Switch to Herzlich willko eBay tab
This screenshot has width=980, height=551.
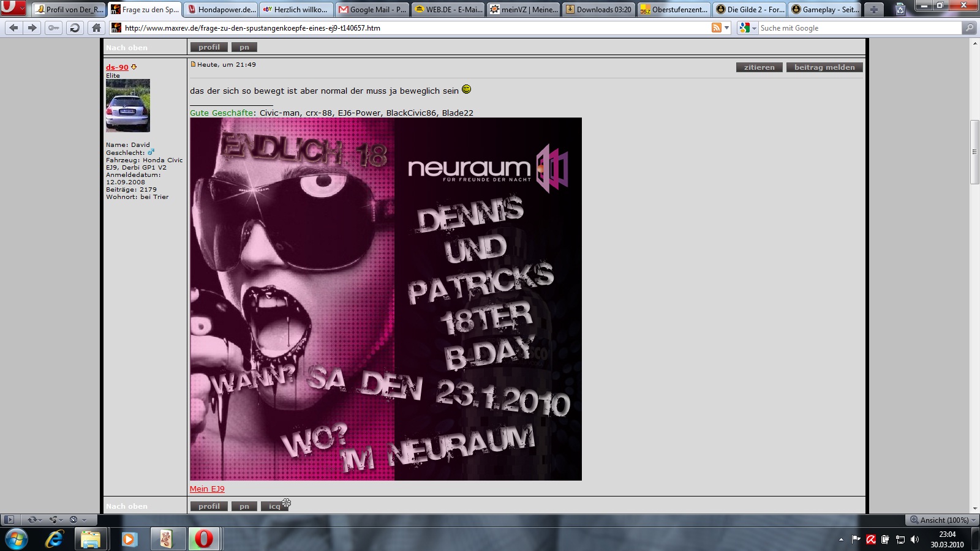[x=297, y=9]
